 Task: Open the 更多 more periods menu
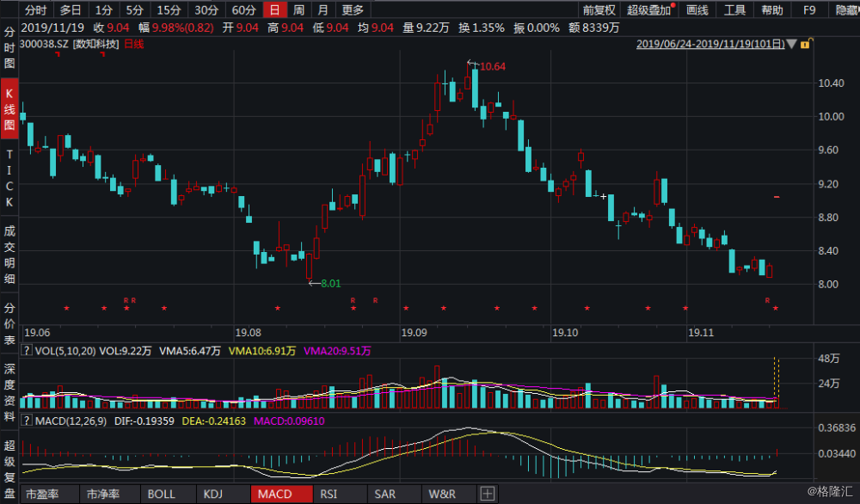point(352,9)
